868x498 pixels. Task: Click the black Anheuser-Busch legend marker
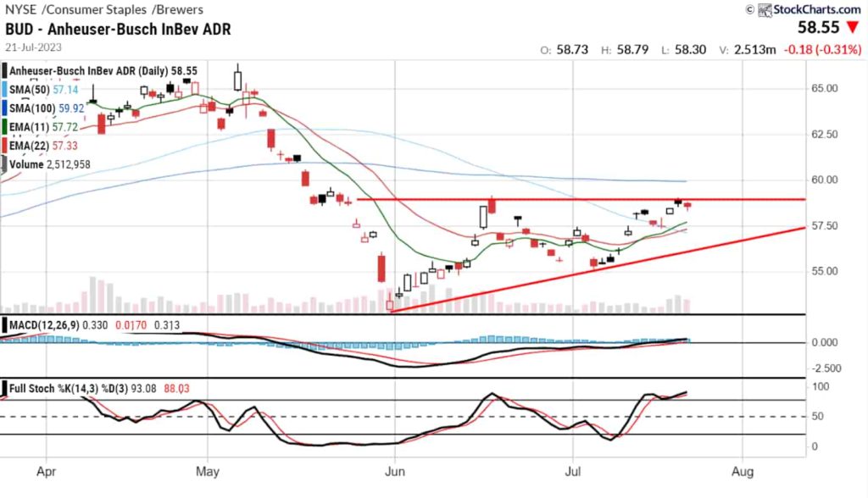[x=3, y=70]
